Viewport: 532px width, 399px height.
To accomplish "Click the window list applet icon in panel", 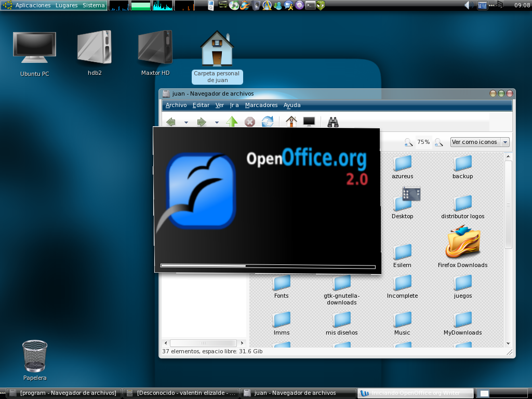I will (x=482, y=5).
